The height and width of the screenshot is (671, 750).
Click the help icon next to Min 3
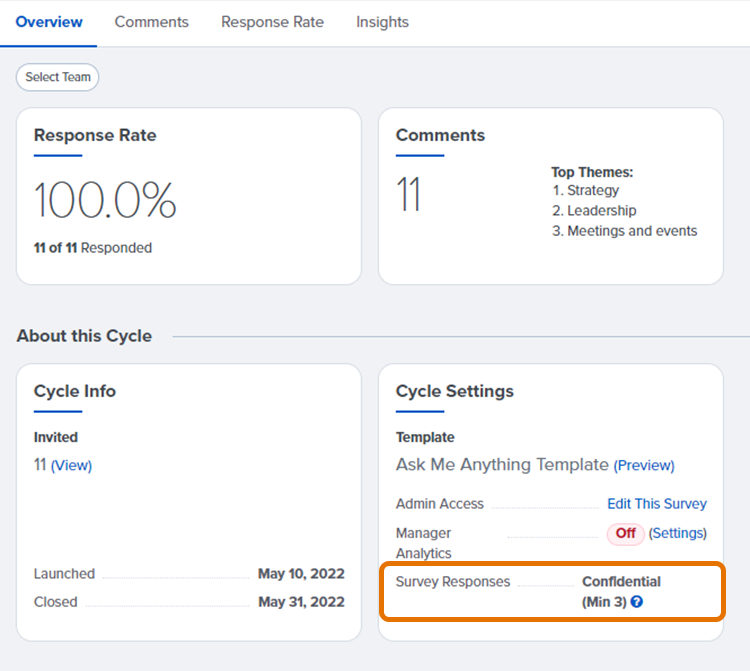[x=637, y=602]
